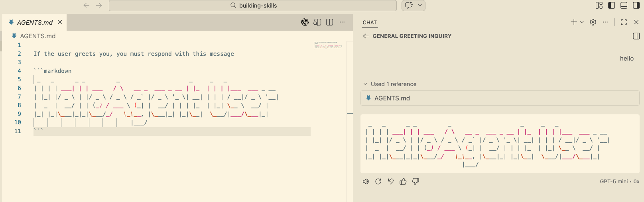Undo the last chat request
The height and width of the screenshot is (202, 644).
391,181
